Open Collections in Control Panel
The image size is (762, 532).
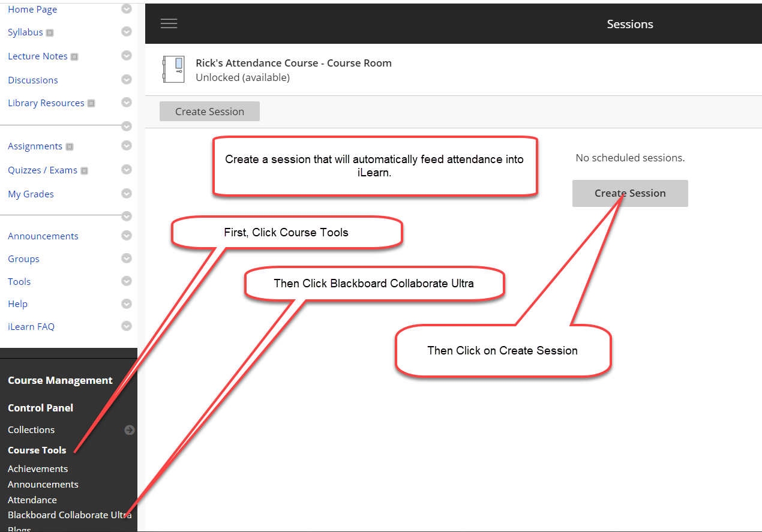click(31, 430)
